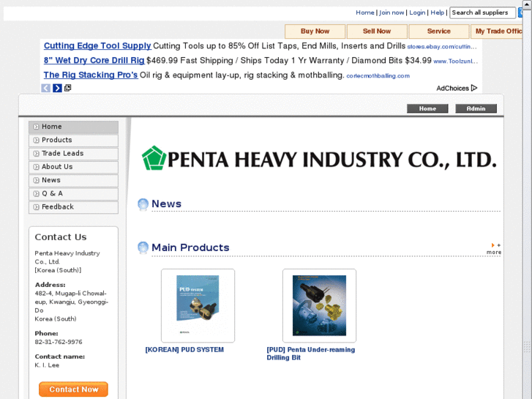
Task: Select the My Trade Office tab
Action: pyautogui.click(x=496, y=31)
